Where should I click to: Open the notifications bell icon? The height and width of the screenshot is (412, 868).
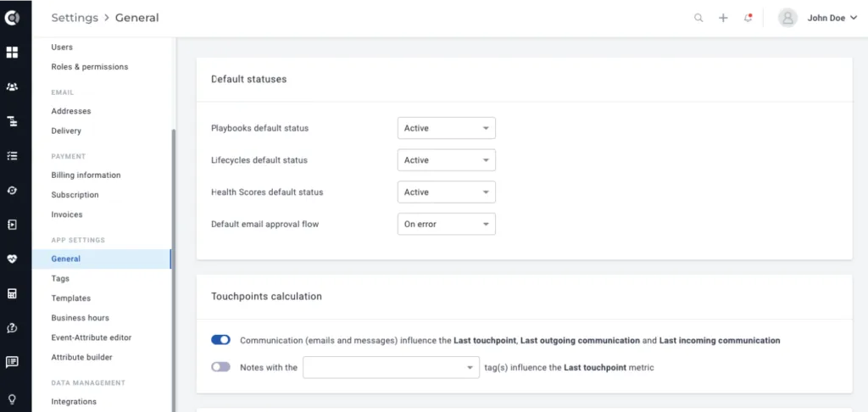coord(748,18)
